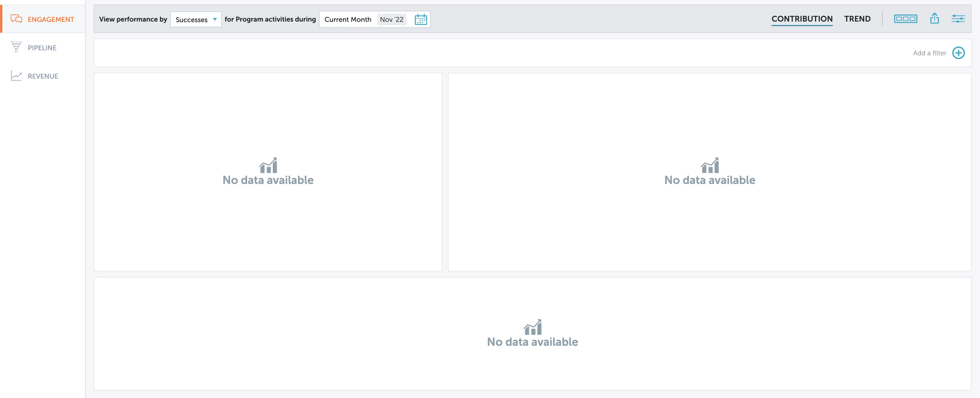
Task: Click the ENGAGEMENT sidebar label
Action: (x=50, y=19)
